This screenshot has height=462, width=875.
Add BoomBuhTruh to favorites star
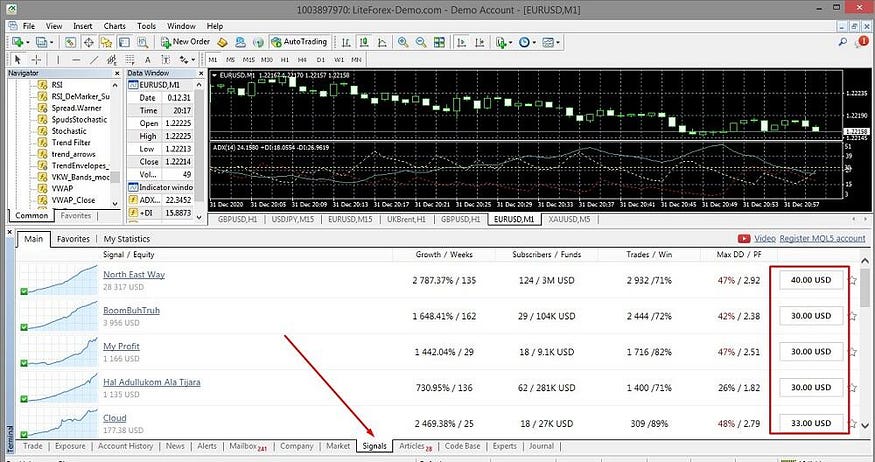click(x=852, y=316)
